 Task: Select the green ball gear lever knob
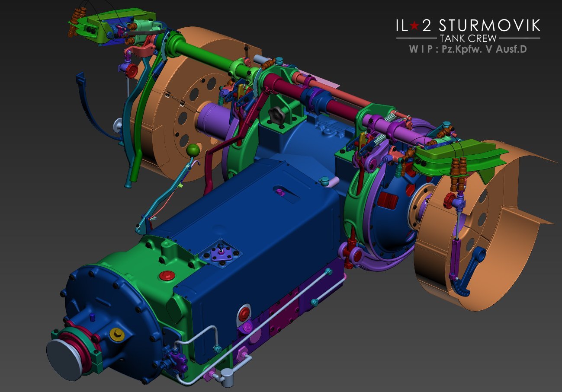pyautogui.click(x=193, y=150)
